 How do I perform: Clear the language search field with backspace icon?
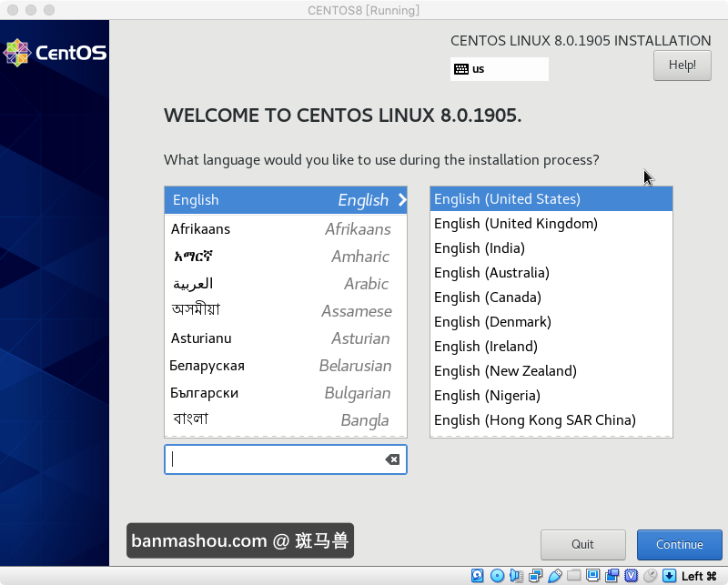point(392,459)
